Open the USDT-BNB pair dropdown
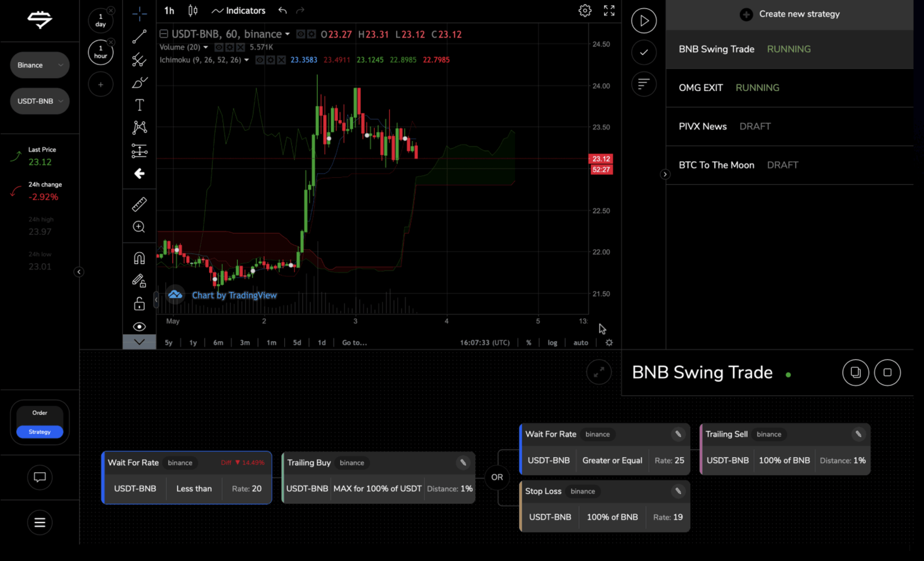 coord(39,101)
